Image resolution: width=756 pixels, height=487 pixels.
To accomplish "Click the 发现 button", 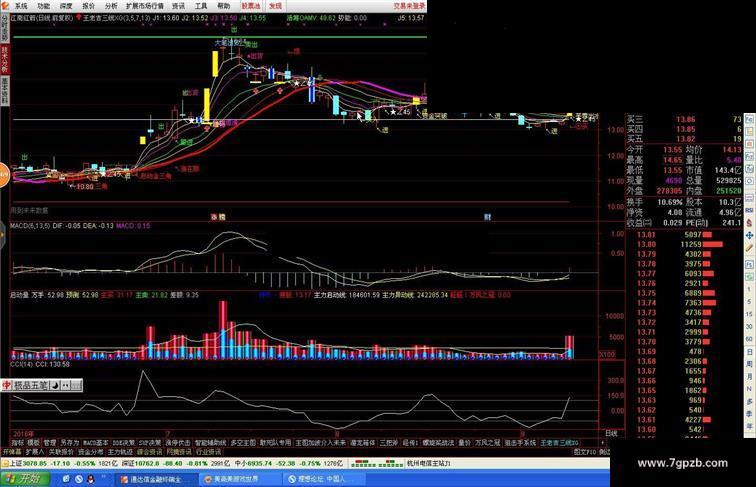I will (275, 6).
